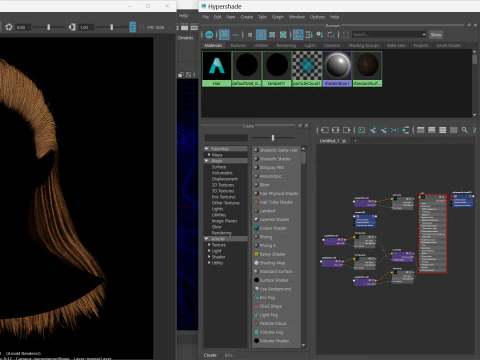Close the Untitled_1 graph tab
Image resolution: width=480 pixels, height=360 pixels.
344,141
